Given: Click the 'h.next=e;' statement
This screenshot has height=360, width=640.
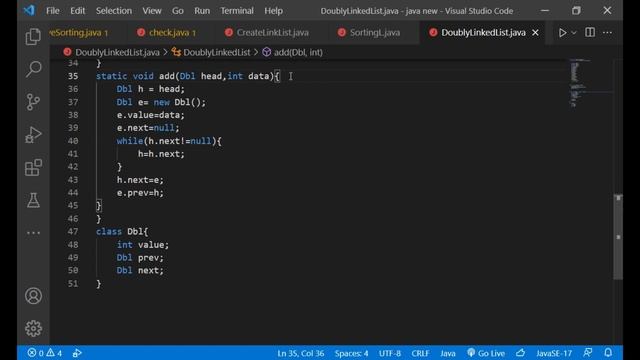Looking at the screenshot, I should coord(140,180).
